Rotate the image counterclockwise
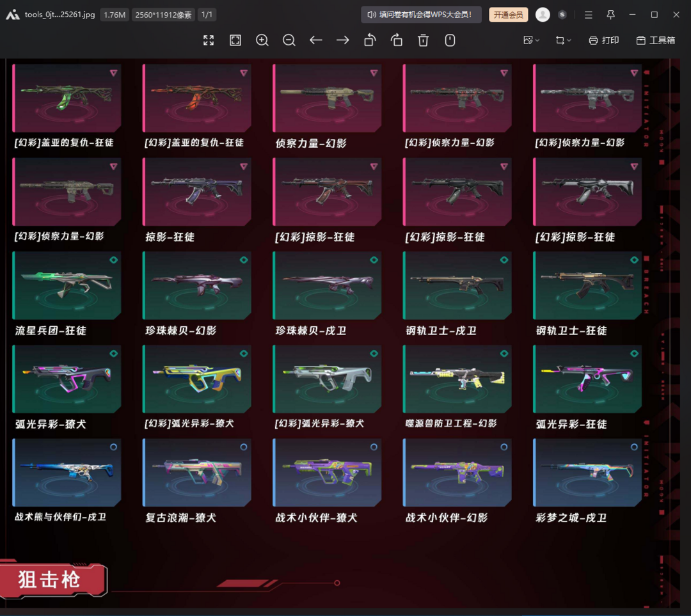691x616 pixels. pos(370,40)
